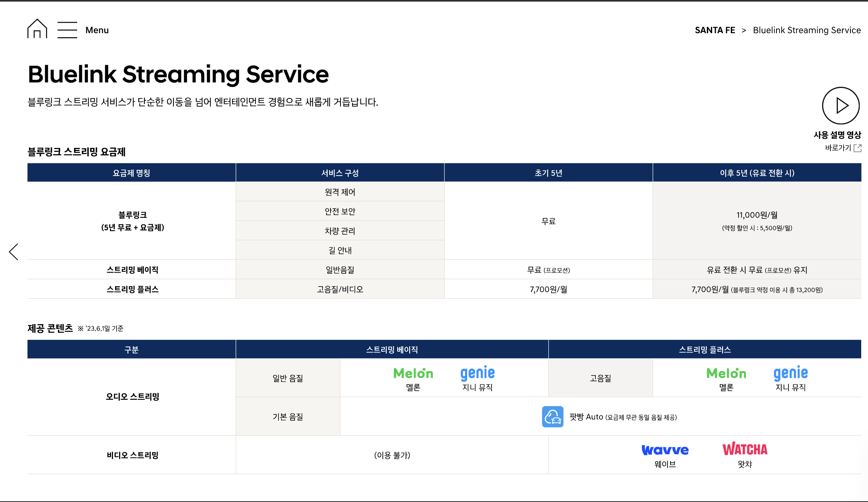
Task: Click the 스트리밍 플러스 column header
Action: point(705,350)
